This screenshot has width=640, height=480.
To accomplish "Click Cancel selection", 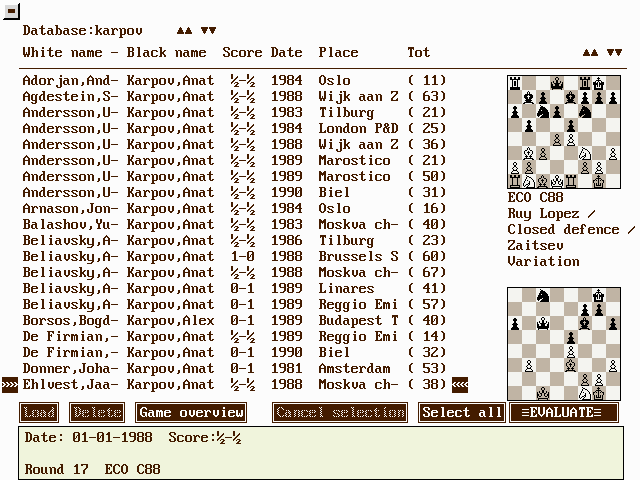I will (x=340, y=413).
